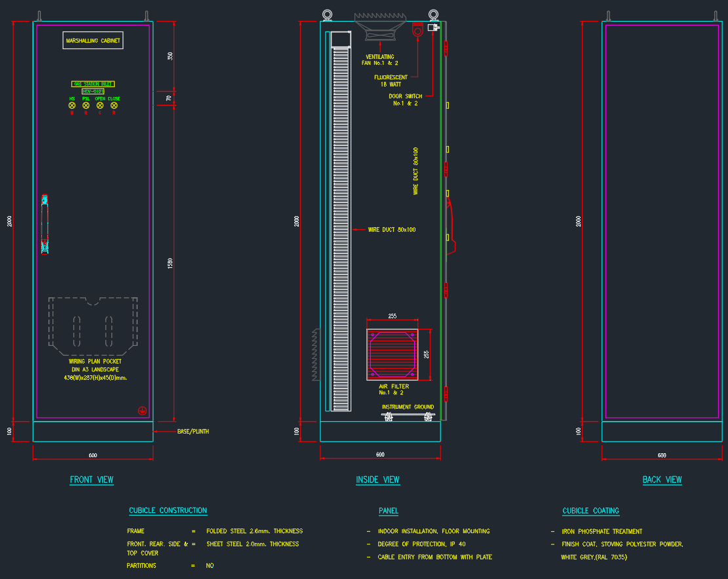Select the PSL indicator lamp symbol

point(86,105)
